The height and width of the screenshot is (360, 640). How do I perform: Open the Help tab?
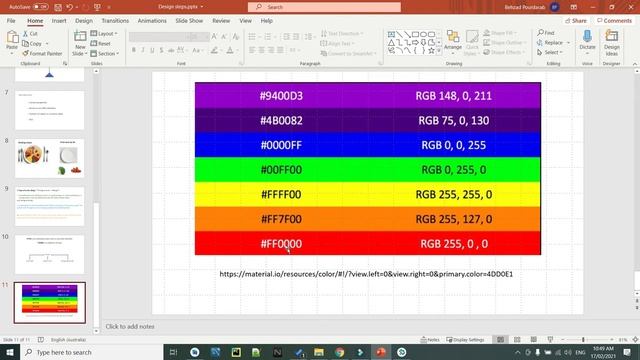coord(267,20)
